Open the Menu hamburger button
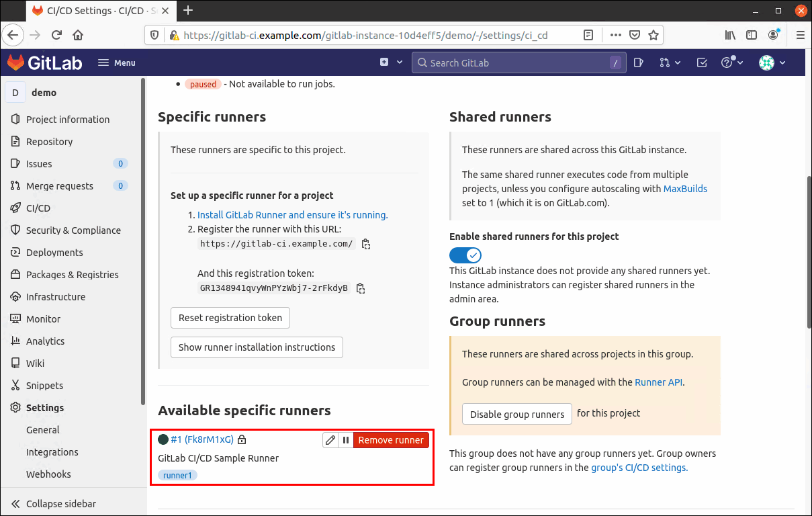Image resolution: width=812 pixels, height=516 pixels. point(117,62)
